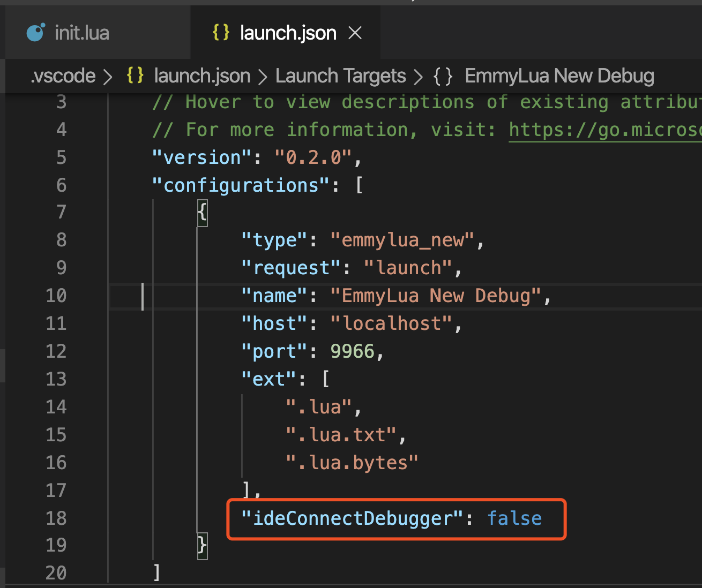702x588 pixels.
Task: Click the "emmylua_new" value
Action: 402,240
